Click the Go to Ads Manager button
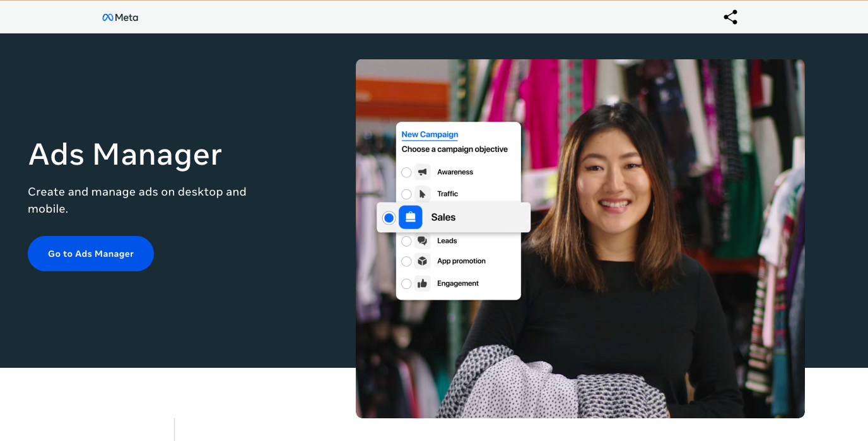The width and height of the screenshot is (868, 441). (x=91, y=254)
